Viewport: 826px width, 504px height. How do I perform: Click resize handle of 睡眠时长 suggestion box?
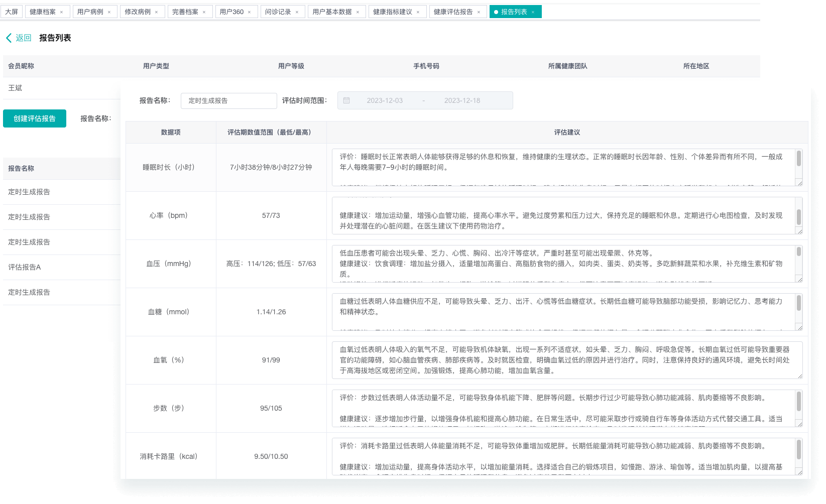(799, 183)
